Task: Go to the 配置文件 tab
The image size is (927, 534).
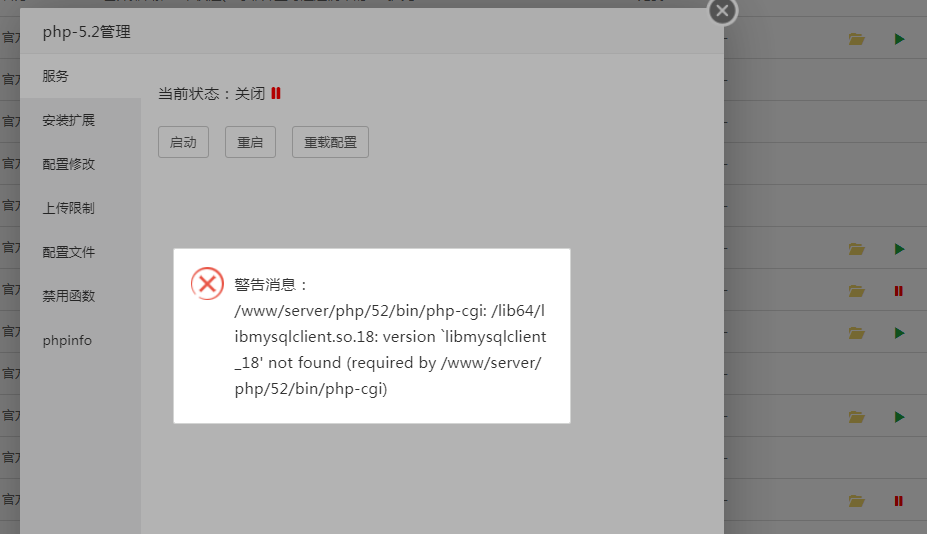Action: coord(80,252)
